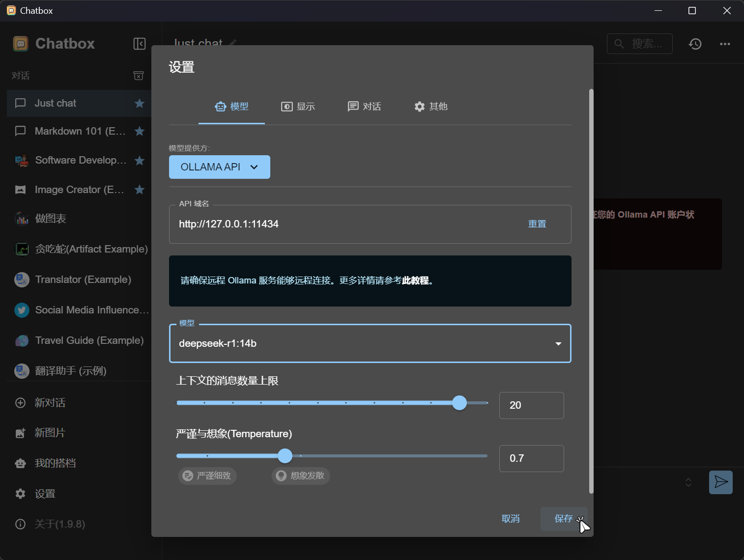Image resolution: width=744 pixels, height=560 pixels.
Task: Open the OLLAMA API provider dropdown
Action: pyautogui.click(x=220, y=167)
